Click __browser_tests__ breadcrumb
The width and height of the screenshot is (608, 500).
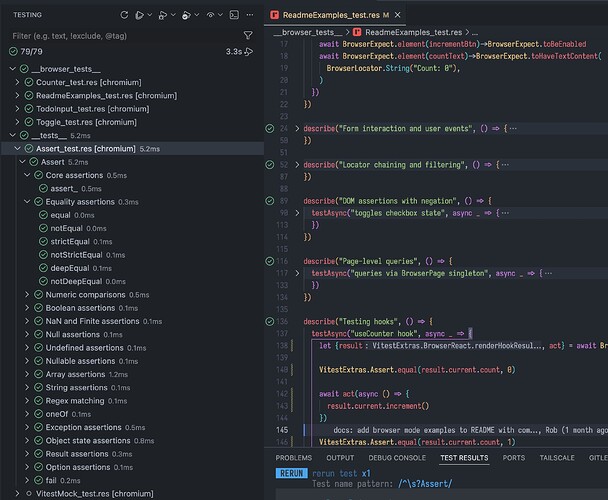(308, 33)
